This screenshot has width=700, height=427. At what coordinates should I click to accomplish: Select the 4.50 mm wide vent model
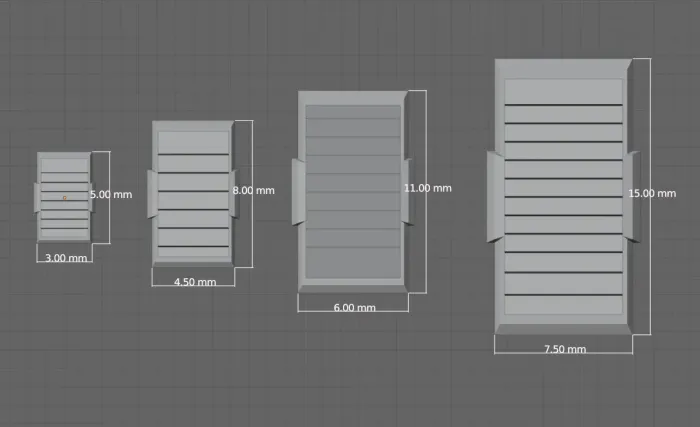(x=193, y=193)
